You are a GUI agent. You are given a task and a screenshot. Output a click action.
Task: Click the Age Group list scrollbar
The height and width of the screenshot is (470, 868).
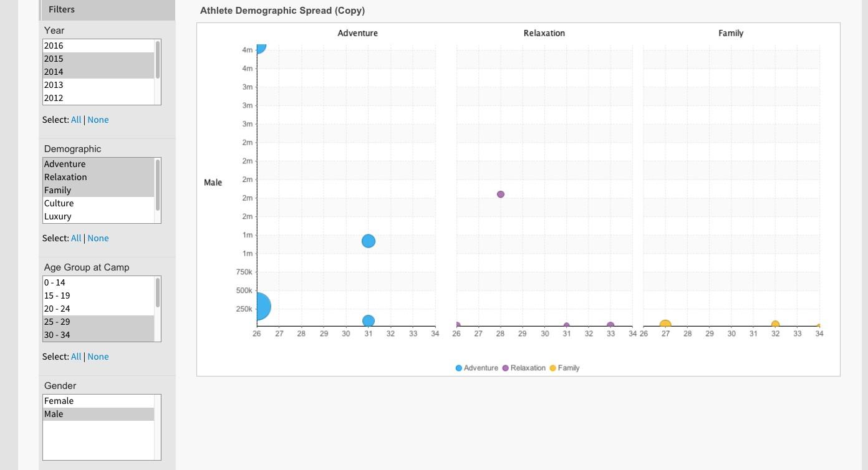point(158,293)
